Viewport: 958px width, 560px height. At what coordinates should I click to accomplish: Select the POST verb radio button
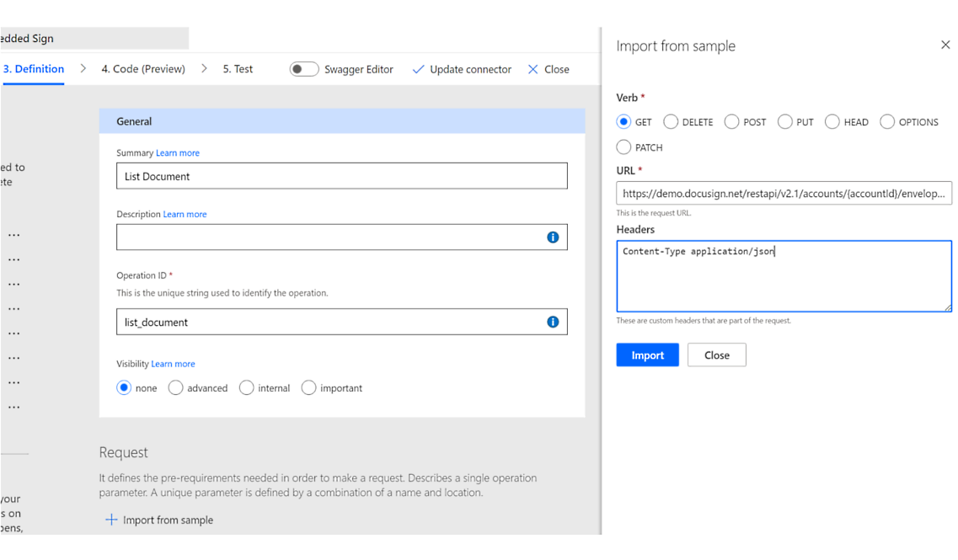pyautogui.click(x=730, y=121)
